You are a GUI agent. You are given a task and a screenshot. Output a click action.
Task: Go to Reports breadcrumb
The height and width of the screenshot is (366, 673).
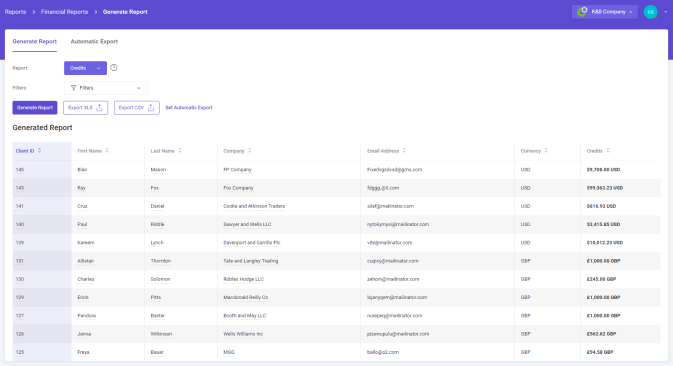click(x=15, y=12)
